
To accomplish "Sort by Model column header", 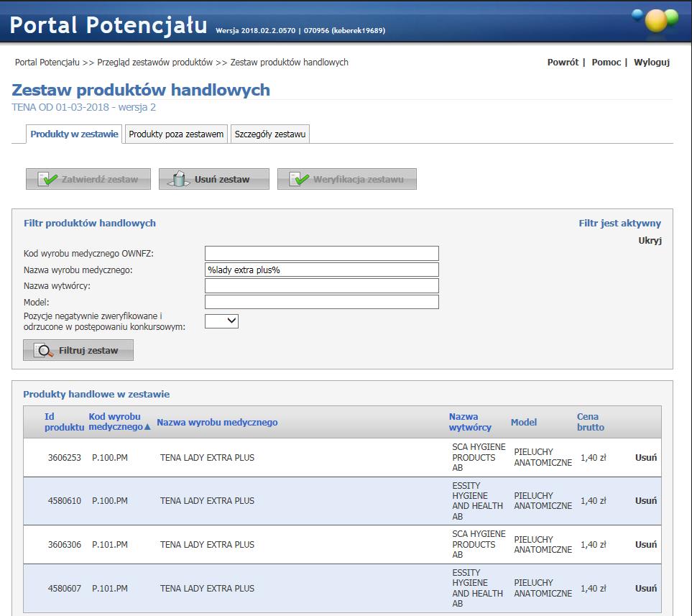I will tap(524, 422).
